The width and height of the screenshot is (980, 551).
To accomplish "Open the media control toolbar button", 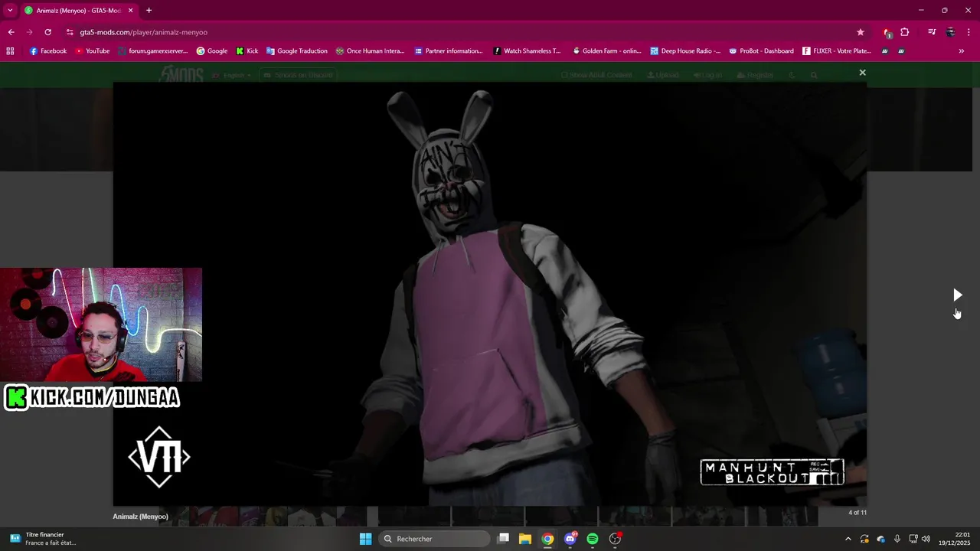I will tap(932, 32).
